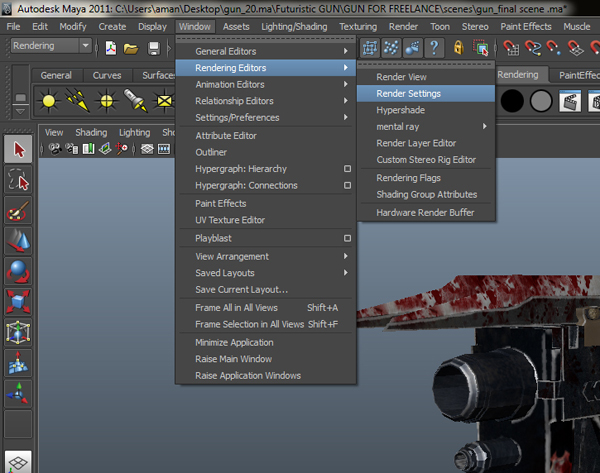The image size is (600, 473).
Task: Open Hypergraph: Hierarchy option box
Action: point(347,169)
